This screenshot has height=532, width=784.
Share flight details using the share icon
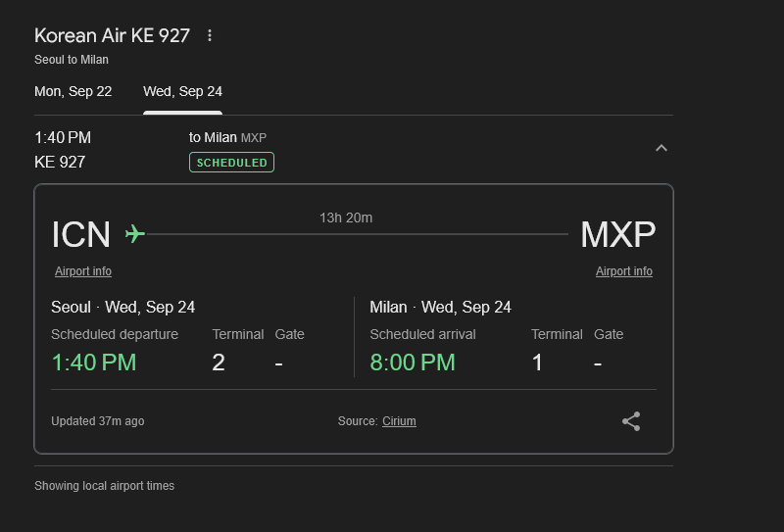tap(631, 421)
